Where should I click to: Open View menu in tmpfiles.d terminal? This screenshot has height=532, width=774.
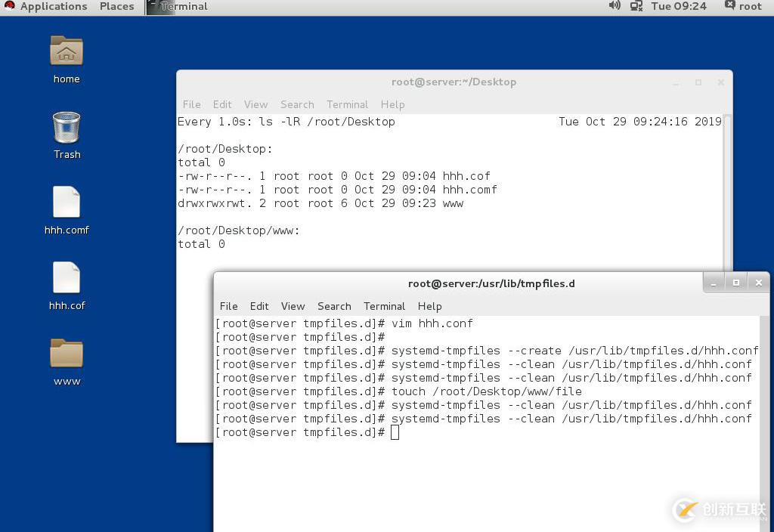[293, 306]
